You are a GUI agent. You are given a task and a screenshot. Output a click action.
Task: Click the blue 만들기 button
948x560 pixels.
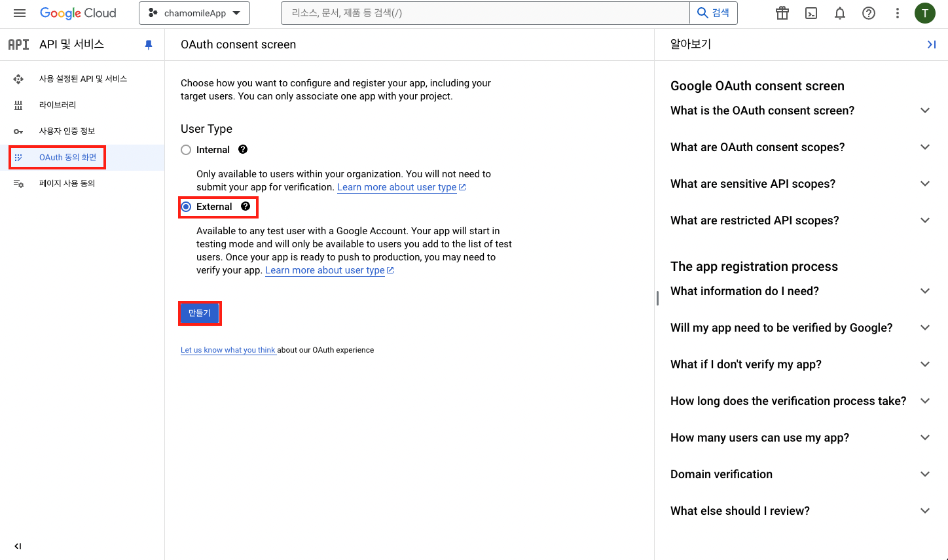coord(200,313)
